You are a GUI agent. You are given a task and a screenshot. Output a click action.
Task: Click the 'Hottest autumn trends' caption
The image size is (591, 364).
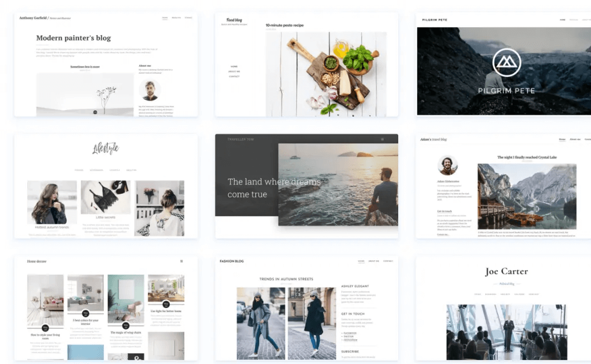52,227
